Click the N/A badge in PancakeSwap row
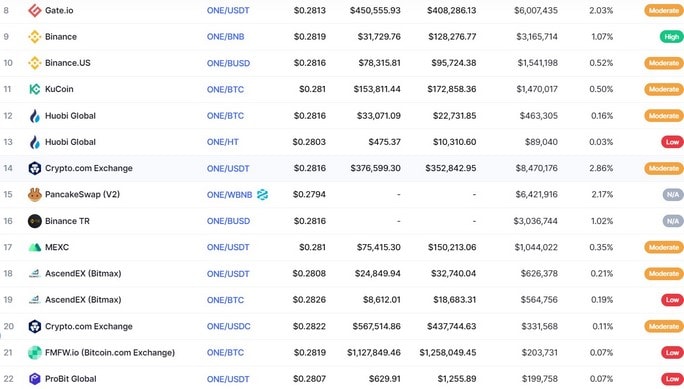Viewport: 684px width, 389px height. 673,194
